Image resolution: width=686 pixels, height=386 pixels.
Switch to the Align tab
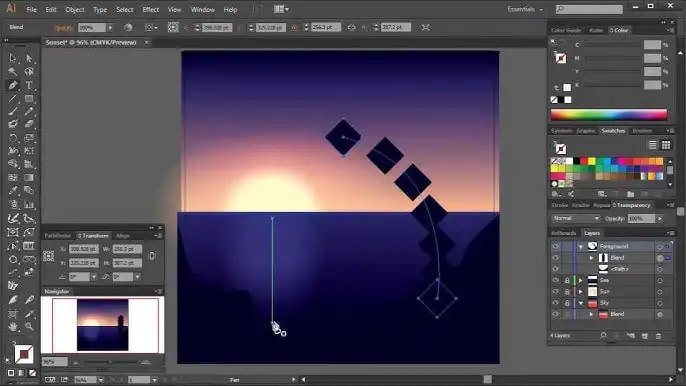click(122, 236)
